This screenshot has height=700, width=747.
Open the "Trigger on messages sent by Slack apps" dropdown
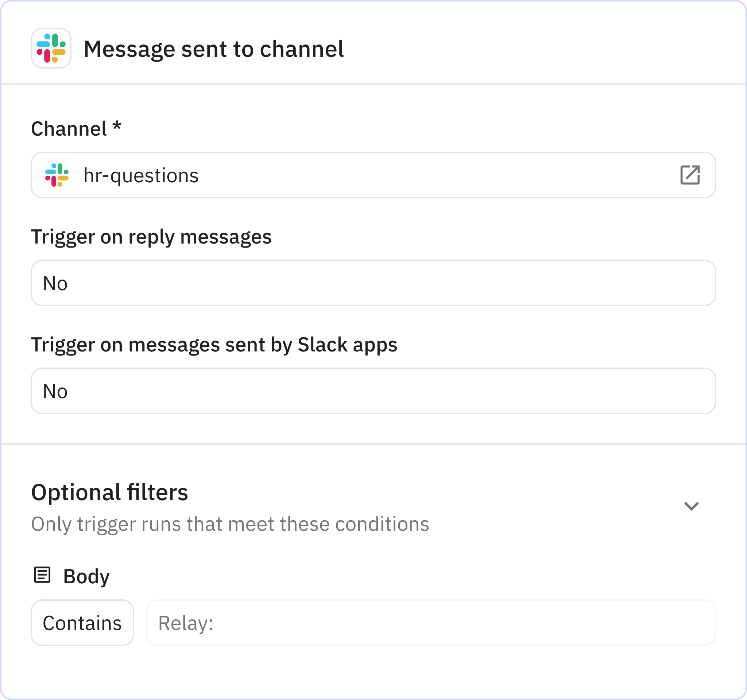pos(374,391)
